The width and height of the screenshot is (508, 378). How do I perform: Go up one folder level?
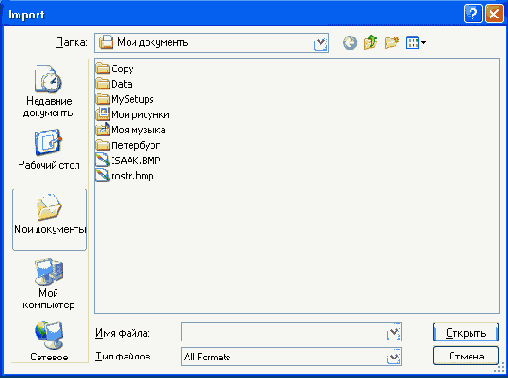point(370,43)
